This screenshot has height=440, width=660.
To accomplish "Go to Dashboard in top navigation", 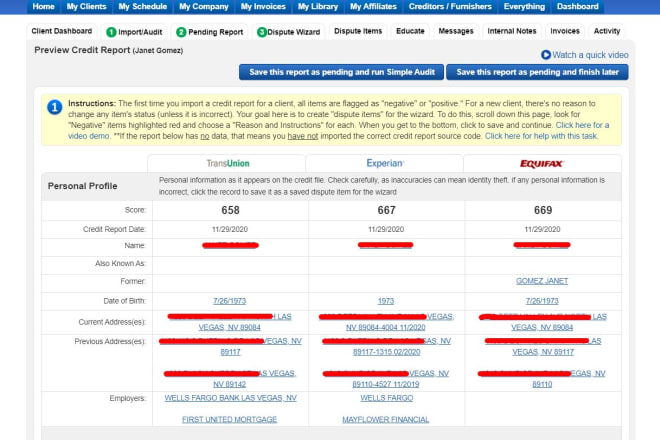I will [x=578, y=7].
